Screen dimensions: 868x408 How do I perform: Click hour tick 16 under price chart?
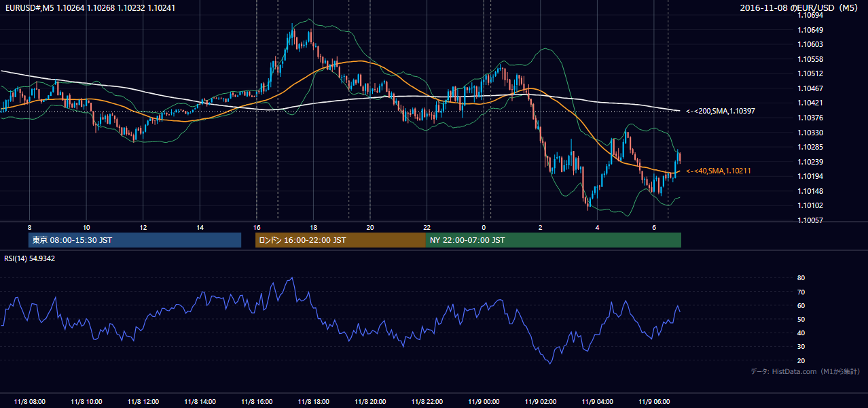257,227
